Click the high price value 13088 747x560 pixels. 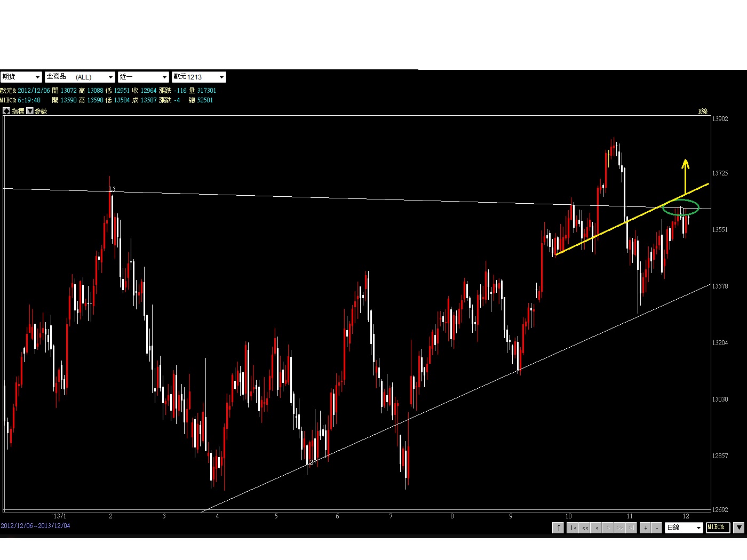[x=95, y=91]
